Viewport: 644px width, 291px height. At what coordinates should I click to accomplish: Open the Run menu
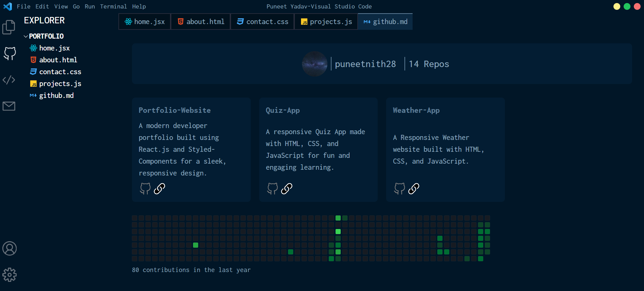click(x=90, y=6)
